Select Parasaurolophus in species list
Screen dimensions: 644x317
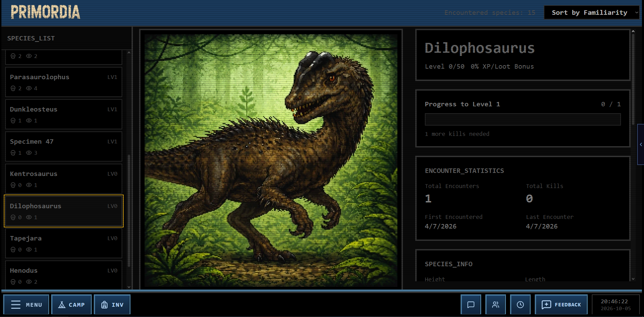pyautogui.click(x=64, y=82)
